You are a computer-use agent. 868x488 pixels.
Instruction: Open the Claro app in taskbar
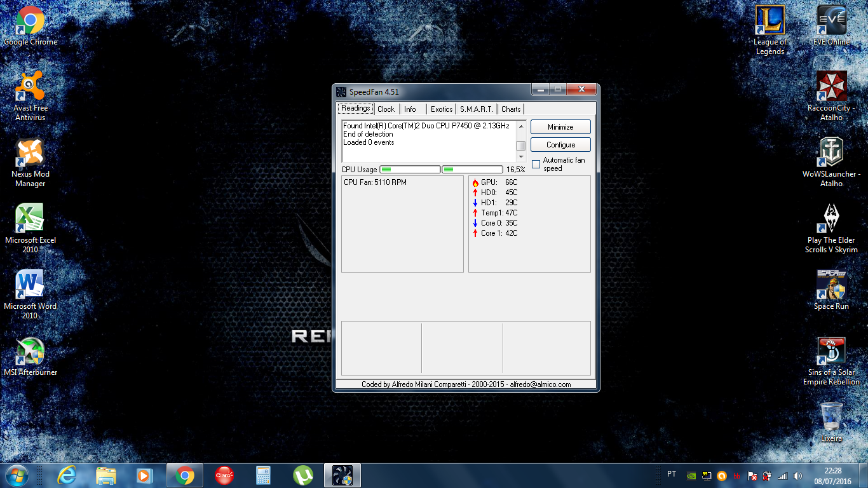[224, 475]
